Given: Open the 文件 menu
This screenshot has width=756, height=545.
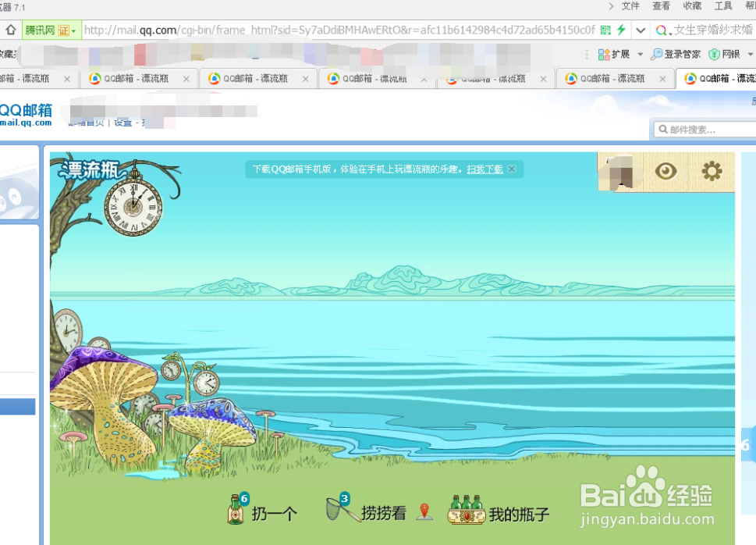Looking at the screenshot, I should point(630,5).
